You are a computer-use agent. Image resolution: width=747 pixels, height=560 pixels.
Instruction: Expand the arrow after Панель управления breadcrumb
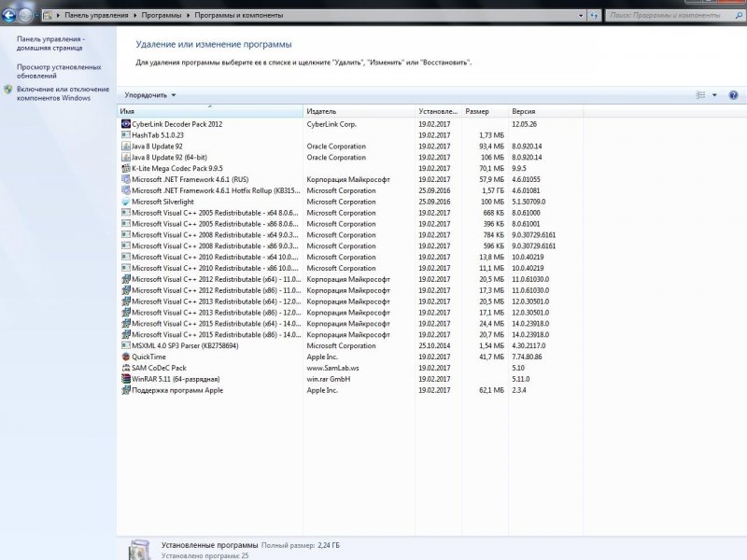[x=134, y=15]
